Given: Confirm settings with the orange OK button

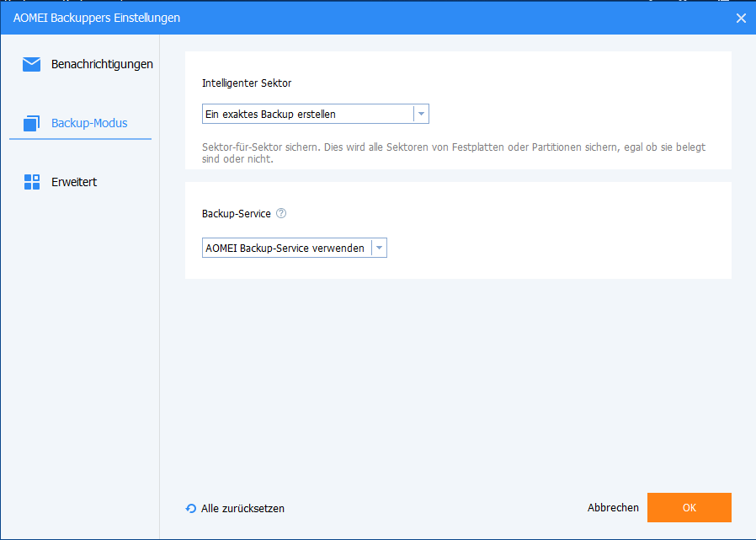Looking at the screenshot, I should point(689,508).
